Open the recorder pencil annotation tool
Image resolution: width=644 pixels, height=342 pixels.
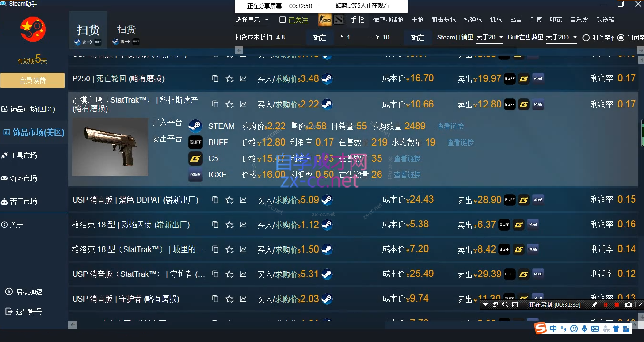[x=595, y=304]
